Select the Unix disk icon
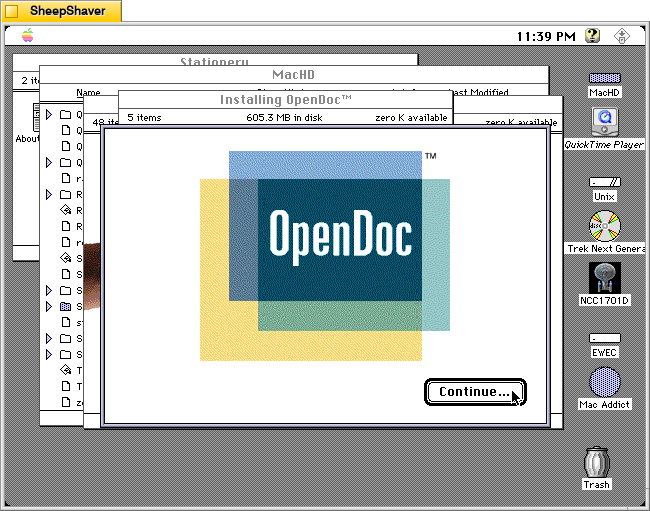This screenshot has height=511, width=650. (x=604, y=183)
